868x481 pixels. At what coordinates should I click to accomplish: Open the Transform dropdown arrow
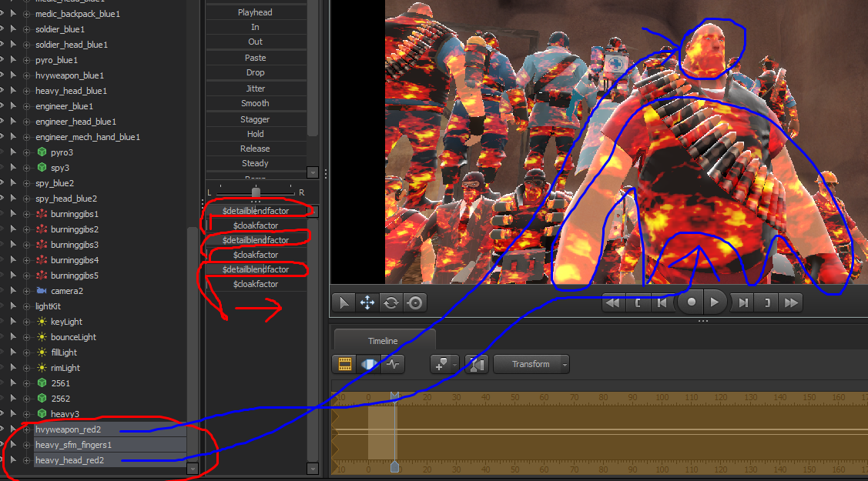(565, 364)
